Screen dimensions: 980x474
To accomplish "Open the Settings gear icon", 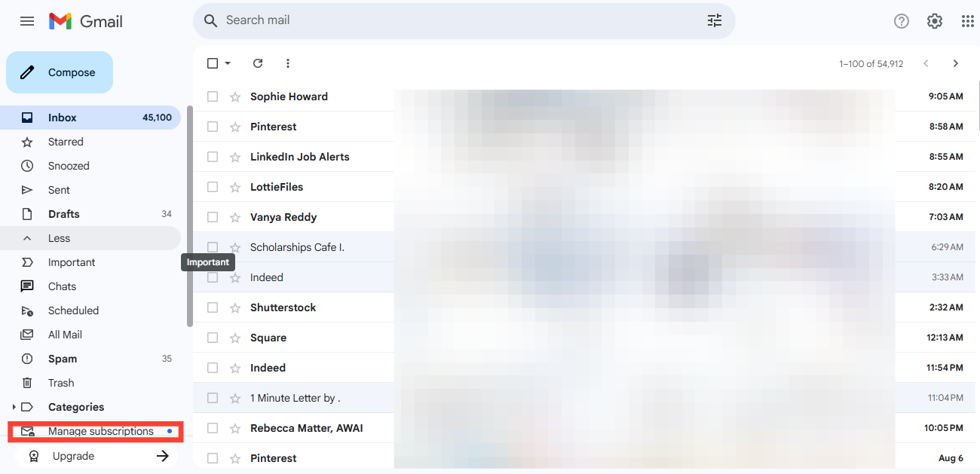I will [x=934, y=21].
